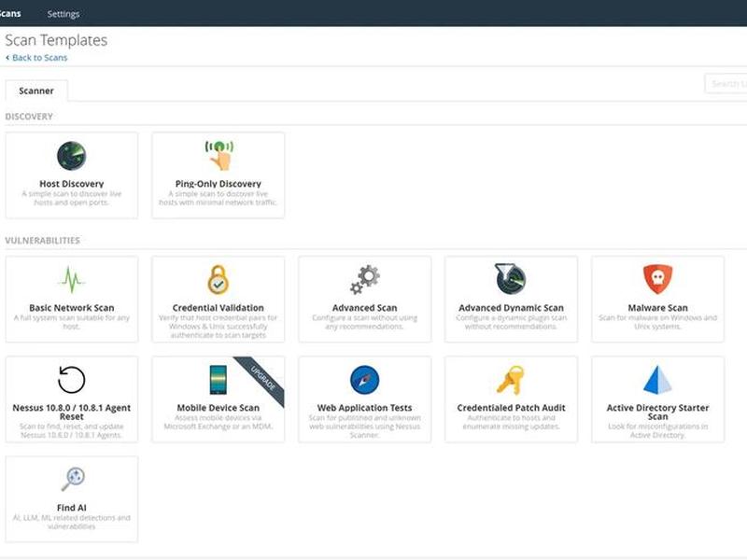
Task: Click the Credential Validation description text
Action: tap(218, 326)
